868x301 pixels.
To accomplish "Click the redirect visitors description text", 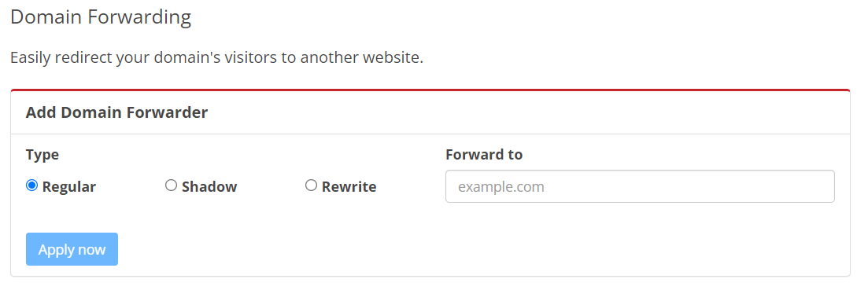I will click(217, 57).
